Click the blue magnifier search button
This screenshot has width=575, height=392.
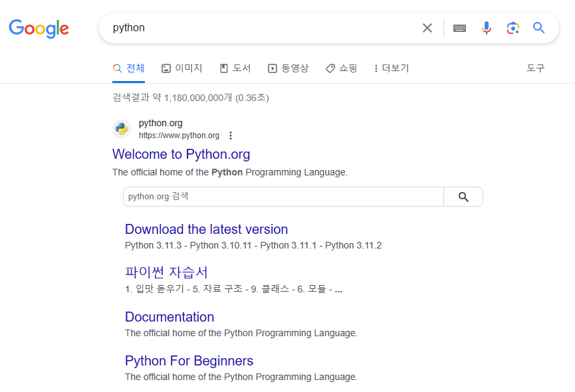pyautogui.click(x=538, y=27)
